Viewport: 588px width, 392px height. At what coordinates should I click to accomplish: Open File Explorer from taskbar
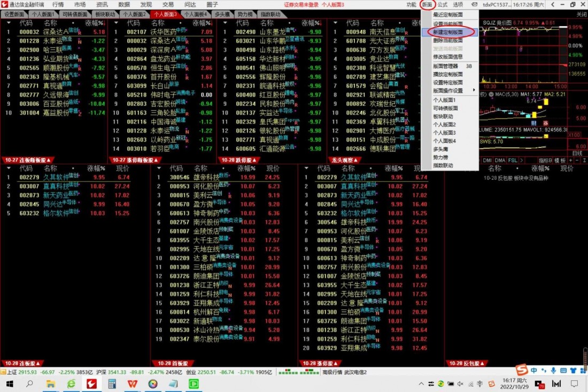(x=51, y=384)
